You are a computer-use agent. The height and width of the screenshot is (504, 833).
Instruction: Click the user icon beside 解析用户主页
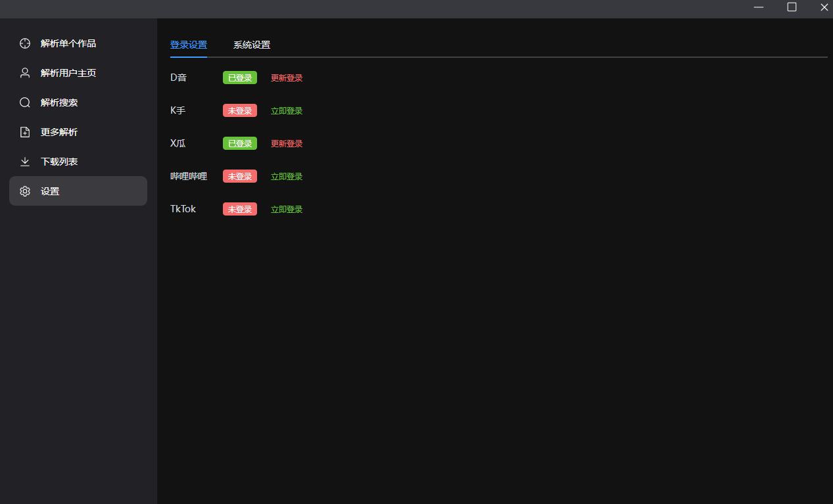(x=25, y=73)
